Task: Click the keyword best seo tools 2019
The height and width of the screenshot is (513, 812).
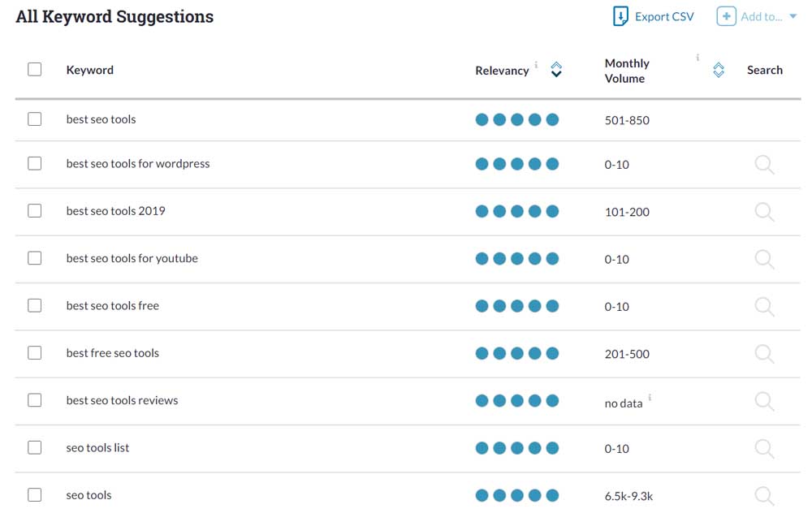Action: [x=115, y=211]
